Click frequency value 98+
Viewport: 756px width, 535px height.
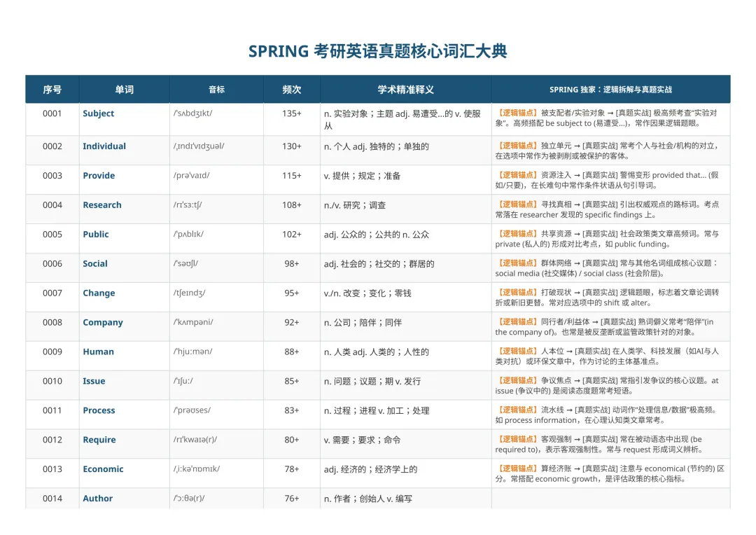point(292,264)
